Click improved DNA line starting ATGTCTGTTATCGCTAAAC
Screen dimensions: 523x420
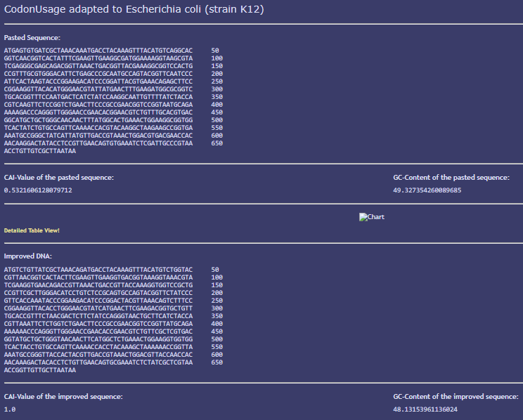pyautogui.click(x=98, y=269)
